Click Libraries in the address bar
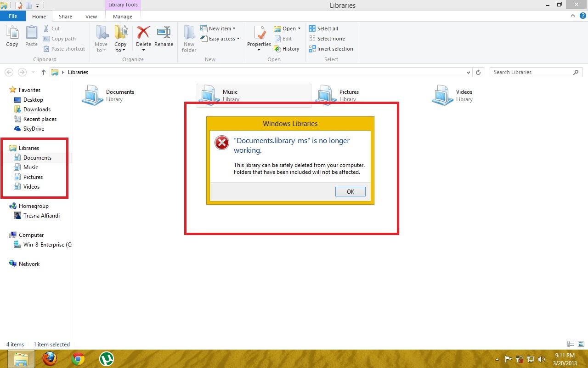The image size is (588, 368). [x=78, y=72]
